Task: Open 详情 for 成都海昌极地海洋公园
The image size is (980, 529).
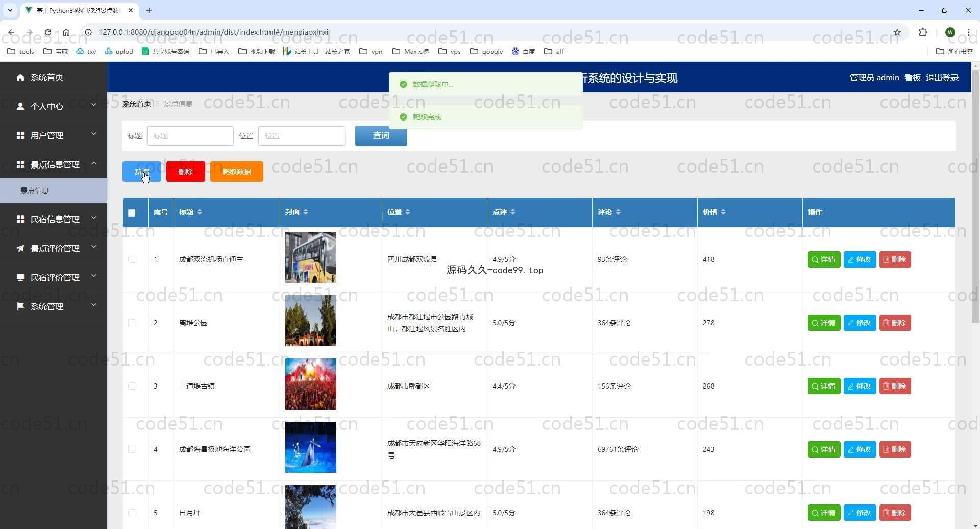Action: 824,449
